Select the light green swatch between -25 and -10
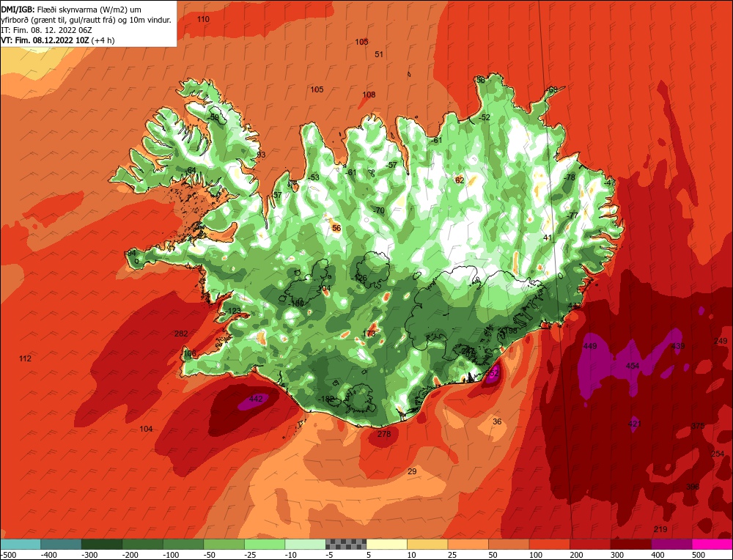This screenshot has height=560, width=733. point(265,544)
